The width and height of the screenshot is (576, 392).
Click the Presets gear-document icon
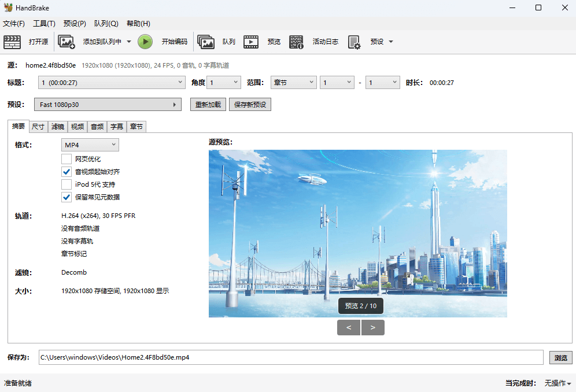(354, 42)
